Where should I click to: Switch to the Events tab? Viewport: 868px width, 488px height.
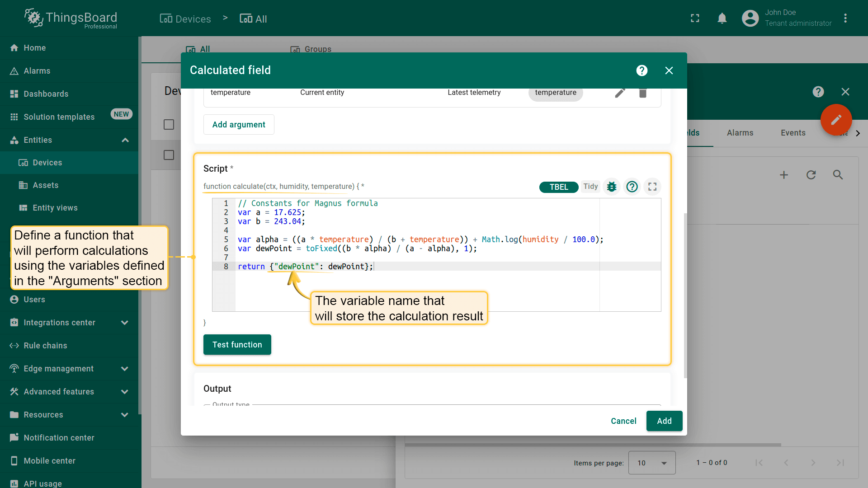(793, 133)
